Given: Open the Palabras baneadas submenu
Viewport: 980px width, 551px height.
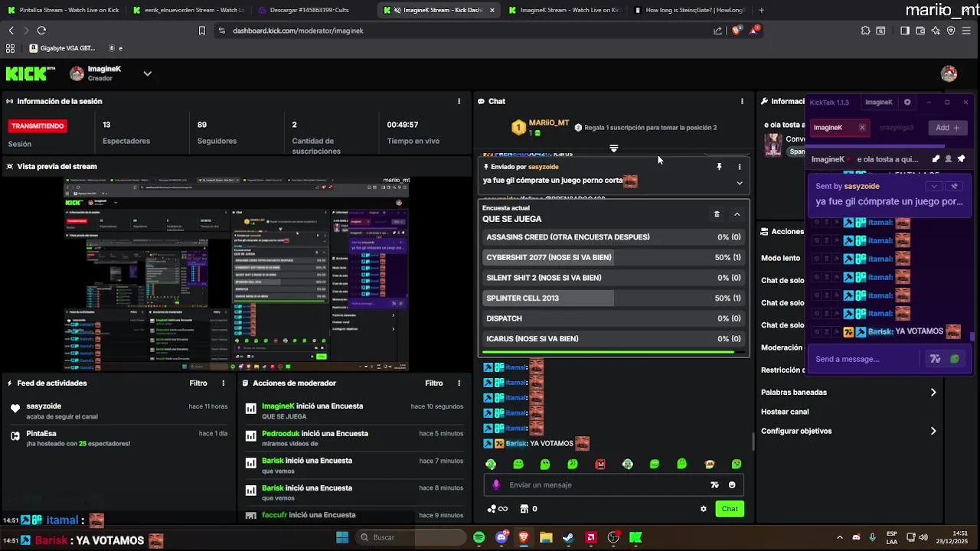Looking at the screenshot, I should [848, 393].
